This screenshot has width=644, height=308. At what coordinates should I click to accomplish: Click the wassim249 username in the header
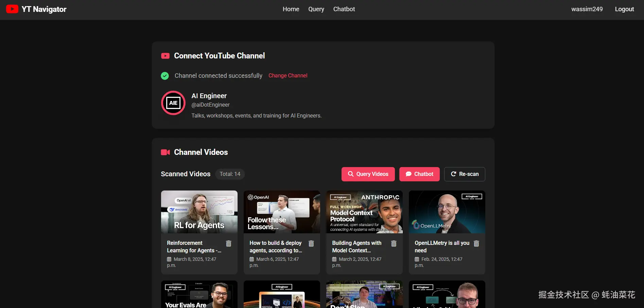click(587, 9)
